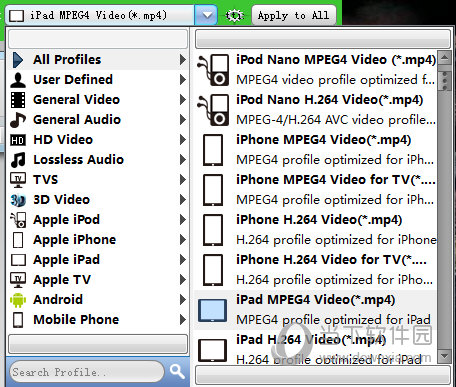456x387 pixels.
Task: Open the HD Video category
Action: [x=98, y=140]
